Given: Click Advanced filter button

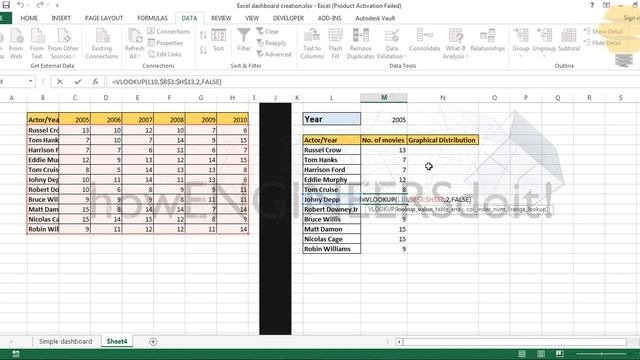Looking at the screenshot, I should point(274,54).
